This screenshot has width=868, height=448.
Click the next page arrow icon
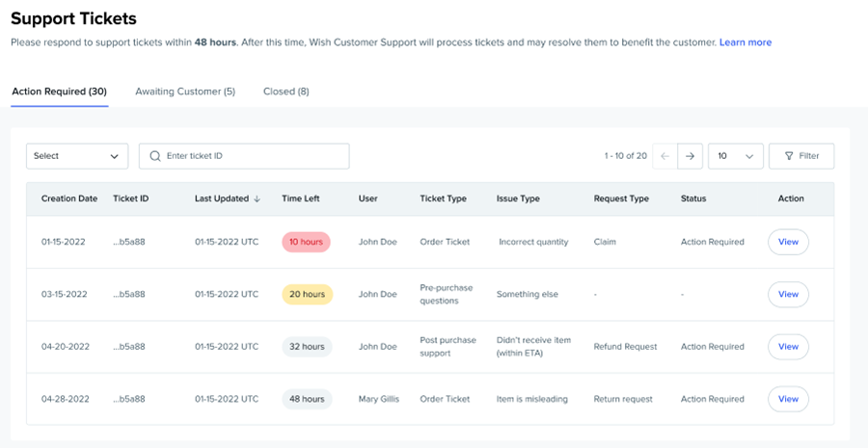690,156
